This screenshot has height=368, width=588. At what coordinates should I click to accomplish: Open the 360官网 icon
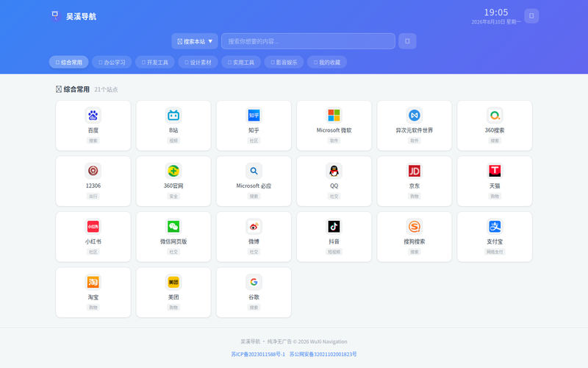(173, 171)
